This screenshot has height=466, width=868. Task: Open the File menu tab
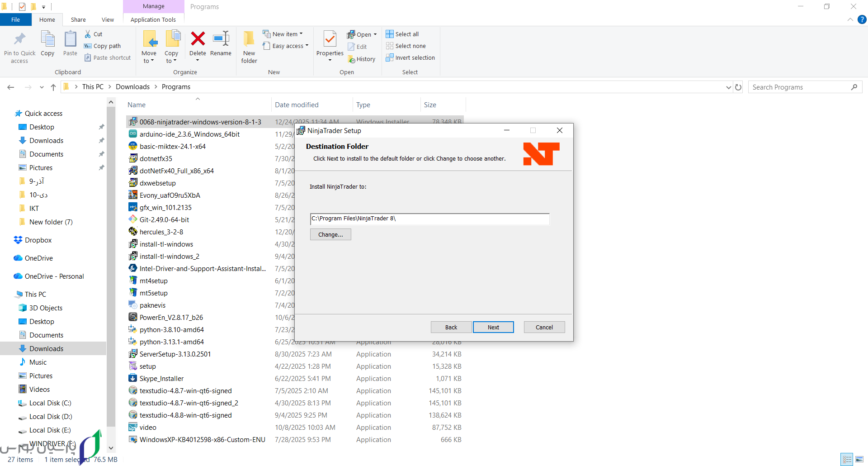coord(16,19)
